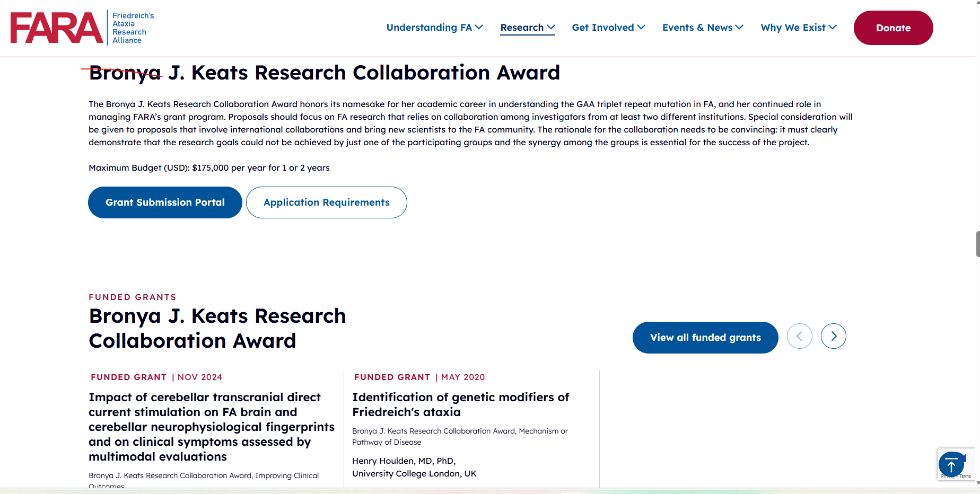The height and width of the screenshot is (494, 980).
Task: Open the Get Involved menu item
Action: (602, 28)
